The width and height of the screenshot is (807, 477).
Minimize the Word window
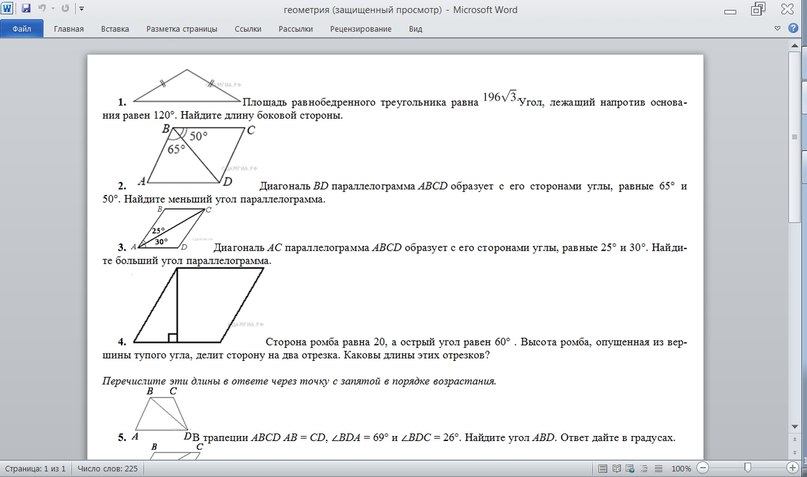tap(730, 11)
